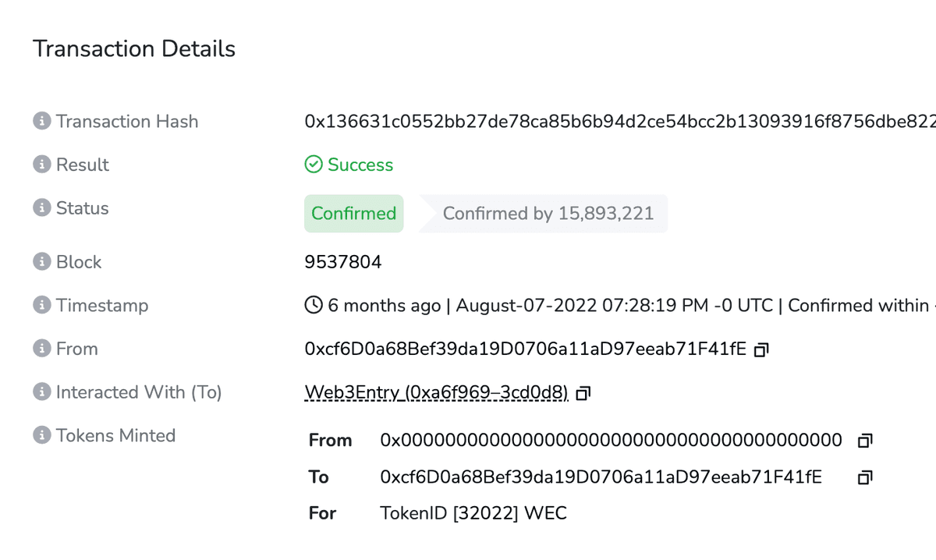
Task: Open the Web3Entry contract link
Action: (434, 392)
